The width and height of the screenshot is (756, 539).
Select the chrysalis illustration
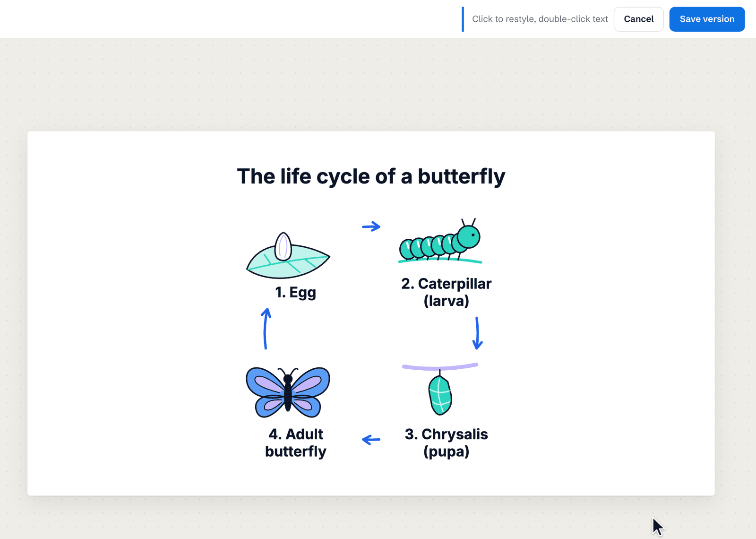click(440, 389)
